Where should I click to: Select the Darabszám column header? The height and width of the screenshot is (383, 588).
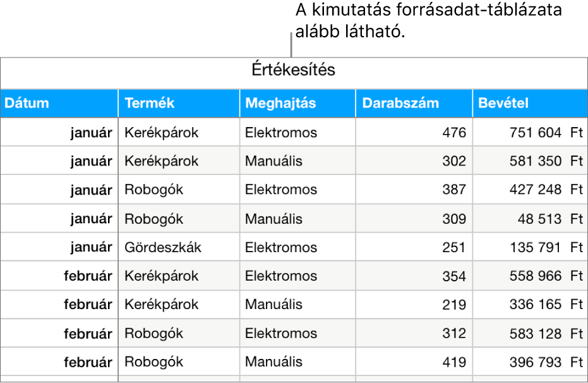400,103
